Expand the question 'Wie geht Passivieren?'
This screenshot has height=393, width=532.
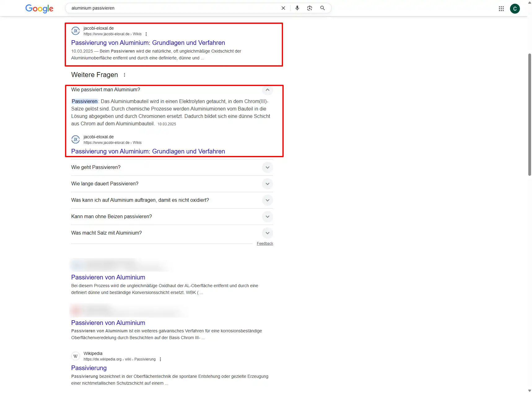click(x=268, y=167)
